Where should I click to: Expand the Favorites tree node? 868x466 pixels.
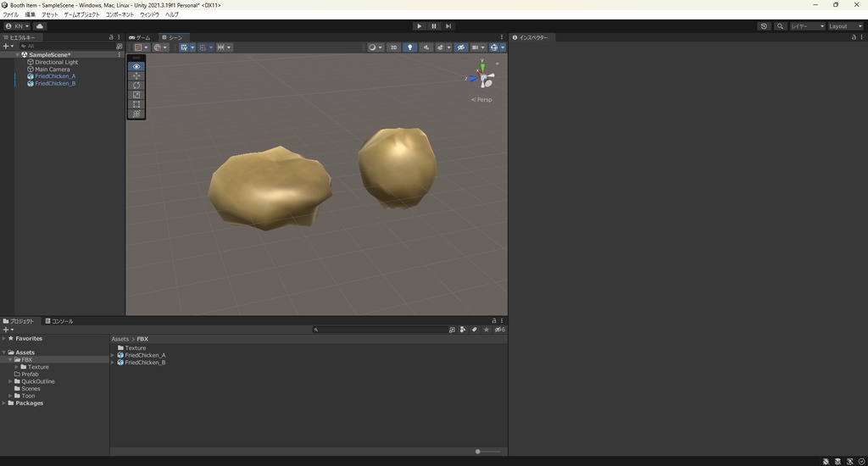click(4, 338)
